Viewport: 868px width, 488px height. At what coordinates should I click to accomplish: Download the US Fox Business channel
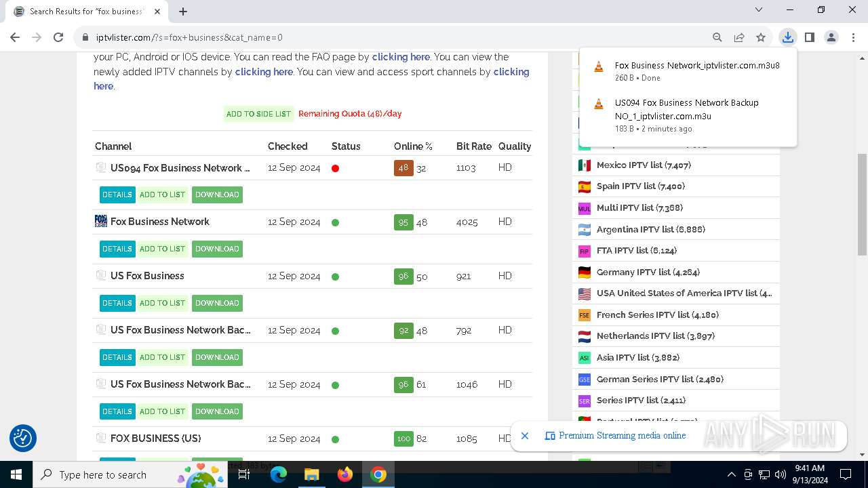click(217, 303)
